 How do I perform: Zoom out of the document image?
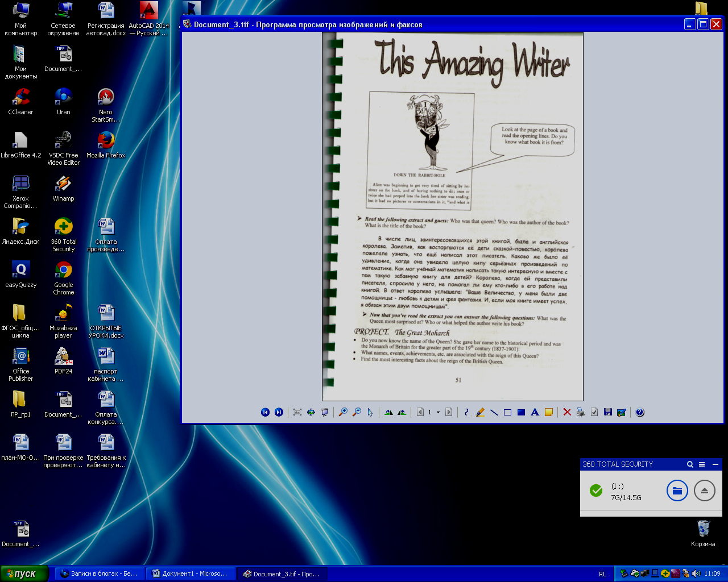point(357,412)
